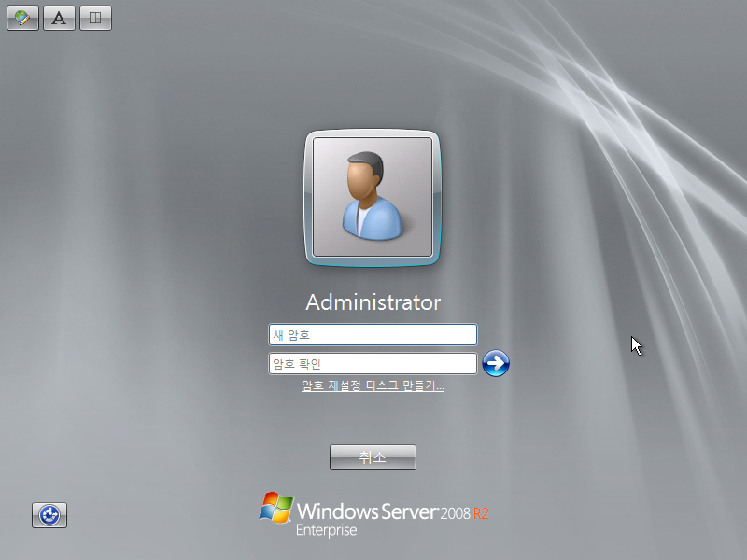Click the 'A' Korean/English input mode button
Screen dimensions: 747x560
[59, 18]
